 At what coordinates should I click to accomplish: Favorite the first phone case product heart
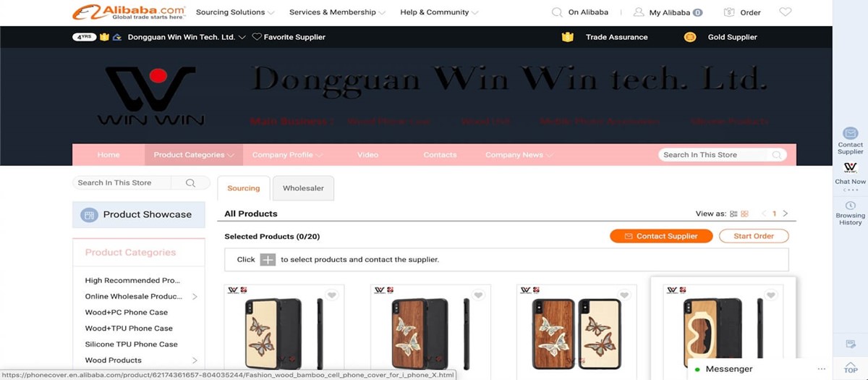point(331,295)
